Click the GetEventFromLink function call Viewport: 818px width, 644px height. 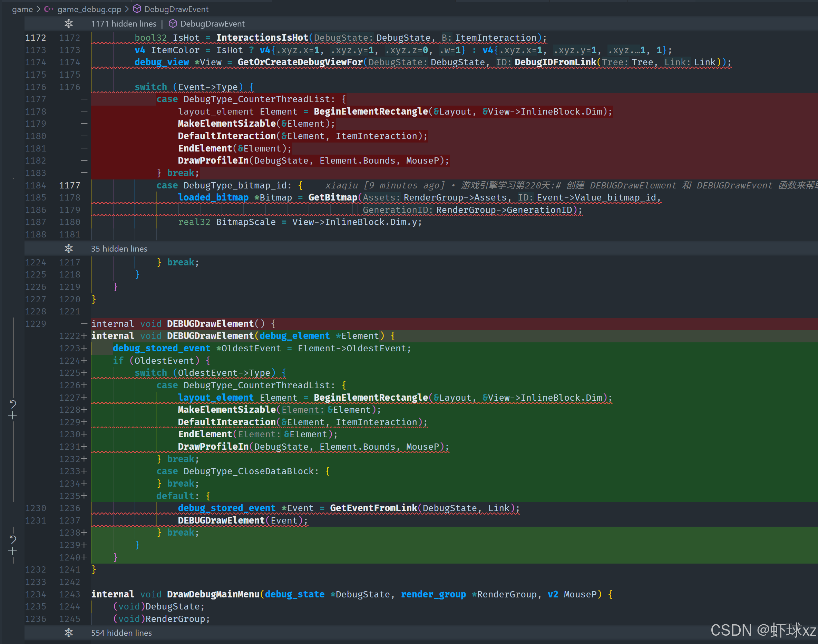coord(373,508)
